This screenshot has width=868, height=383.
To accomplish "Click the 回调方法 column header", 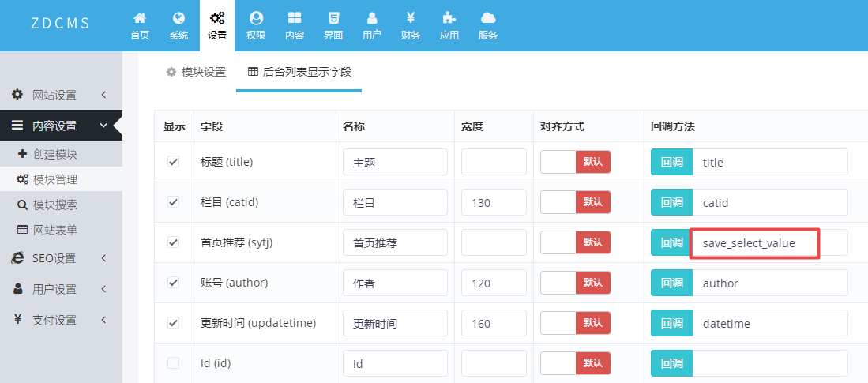I will [x=673, y=126].
